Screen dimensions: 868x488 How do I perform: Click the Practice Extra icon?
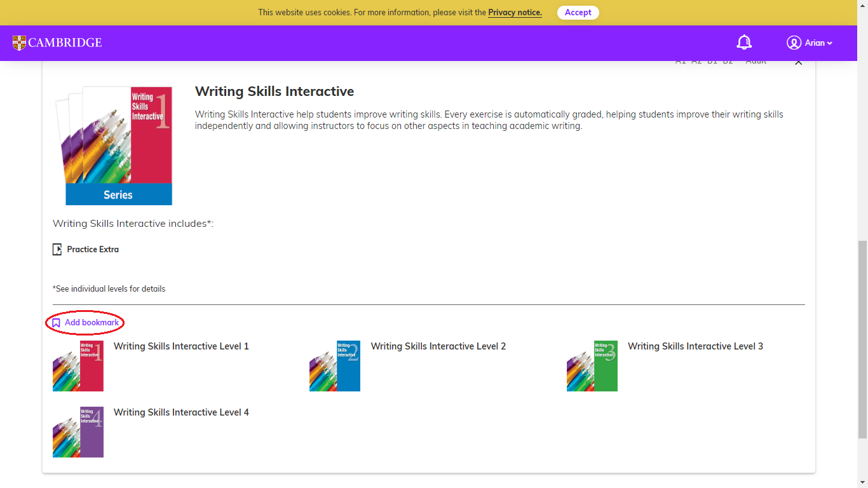[x=57, y=249]
